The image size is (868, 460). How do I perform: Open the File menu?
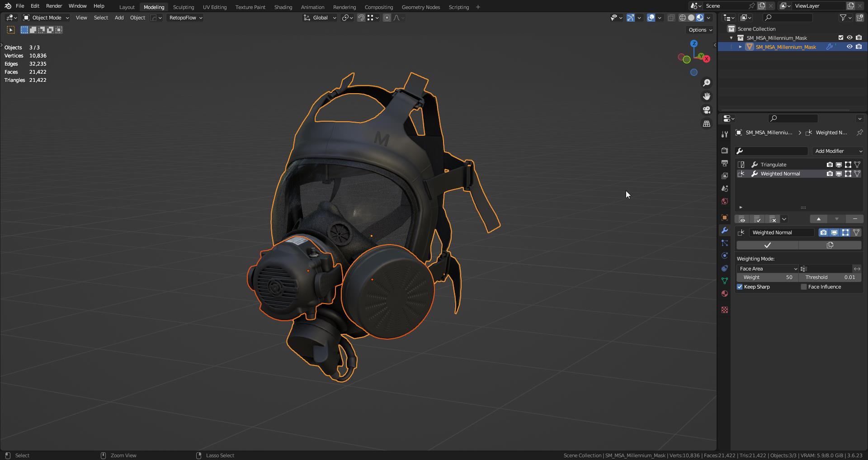(x=20, y=6)
